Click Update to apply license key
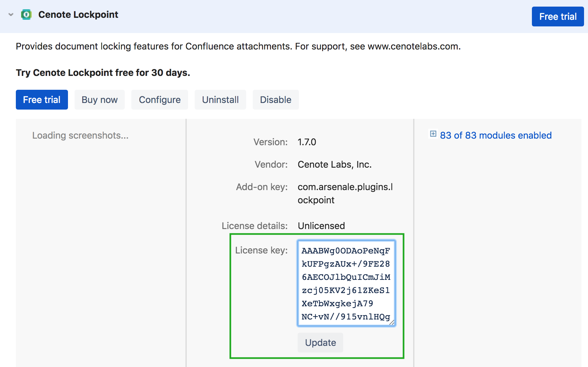 click(320, 343)
